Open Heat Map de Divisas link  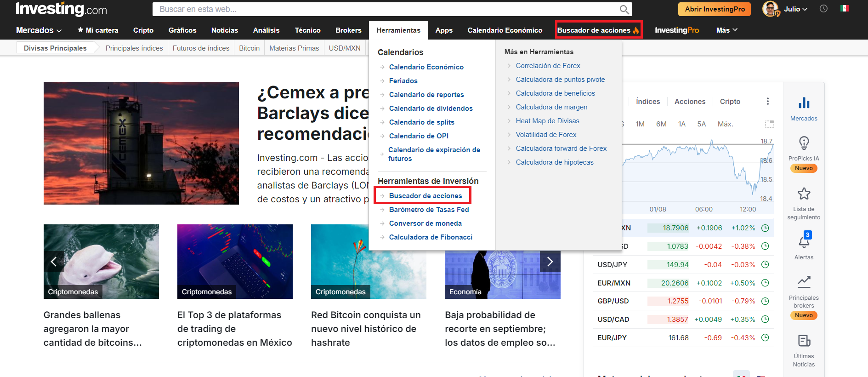click(x=547, y=121)
